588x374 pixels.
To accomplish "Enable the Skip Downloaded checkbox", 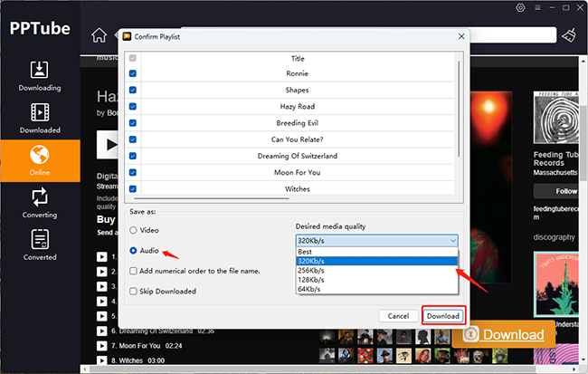I will pyautogui.click(x=133, y=291).
